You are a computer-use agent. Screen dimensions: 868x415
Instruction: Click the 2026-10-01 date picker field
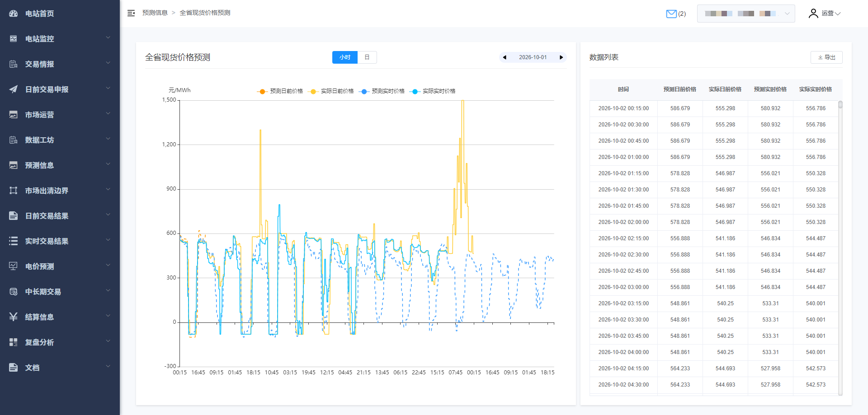click(533, 57)
